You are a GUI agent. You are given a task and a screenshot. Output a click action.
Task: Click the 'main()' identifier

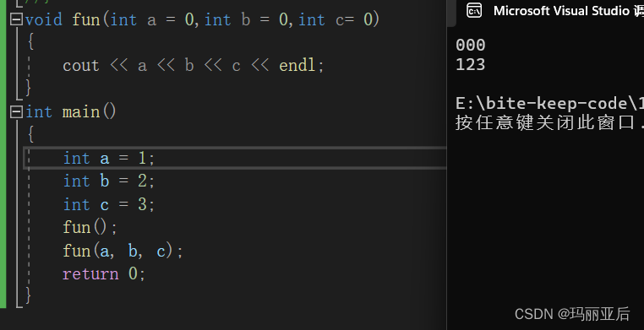click(x=90, y=111)
